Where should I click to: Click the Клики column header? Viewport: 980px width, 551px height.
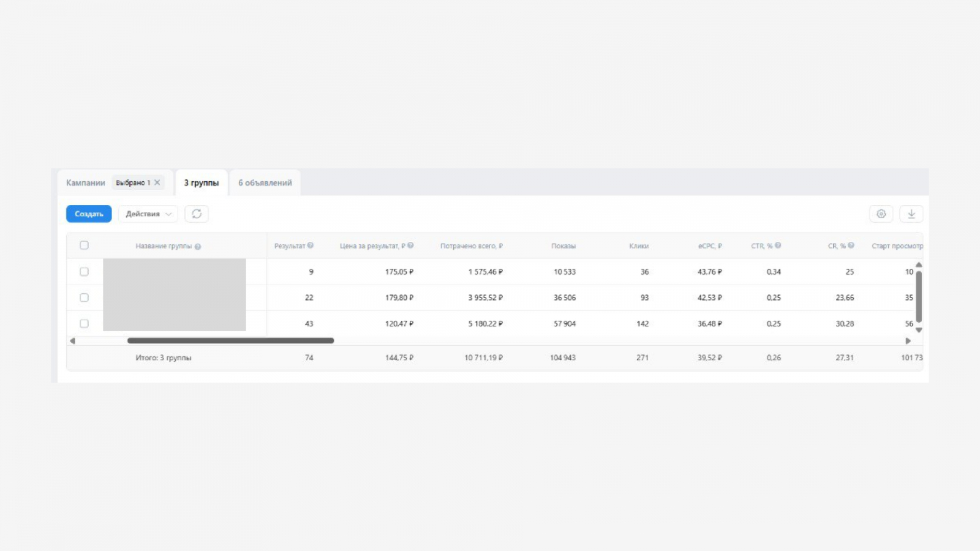coord(639,246)
